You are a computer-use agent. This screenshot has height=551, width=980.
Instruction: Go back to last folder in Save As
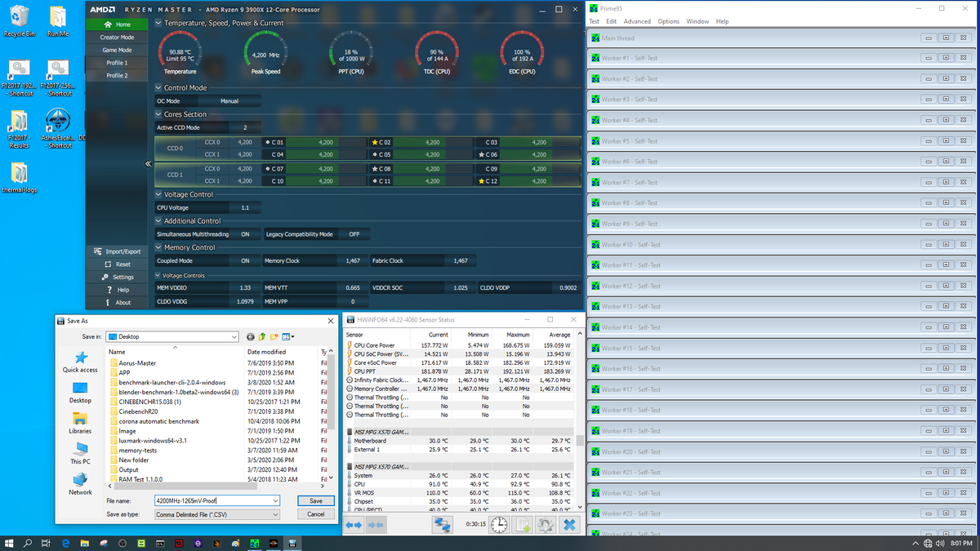251,336
